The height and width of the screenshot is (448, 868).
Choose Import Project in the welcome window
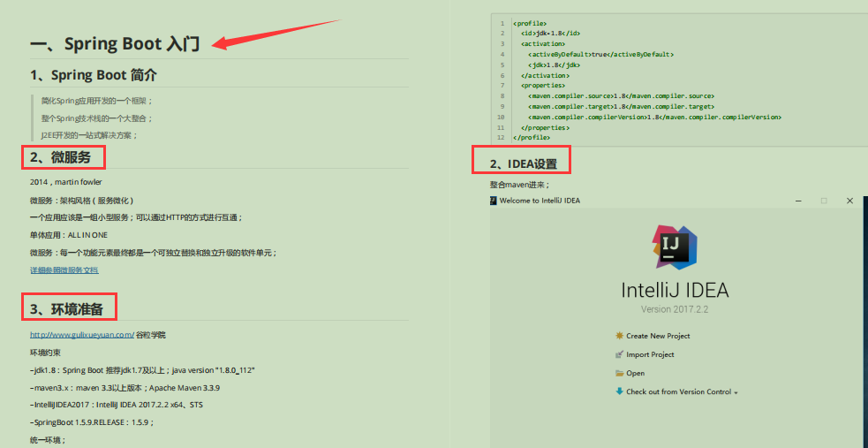[650, 354]
